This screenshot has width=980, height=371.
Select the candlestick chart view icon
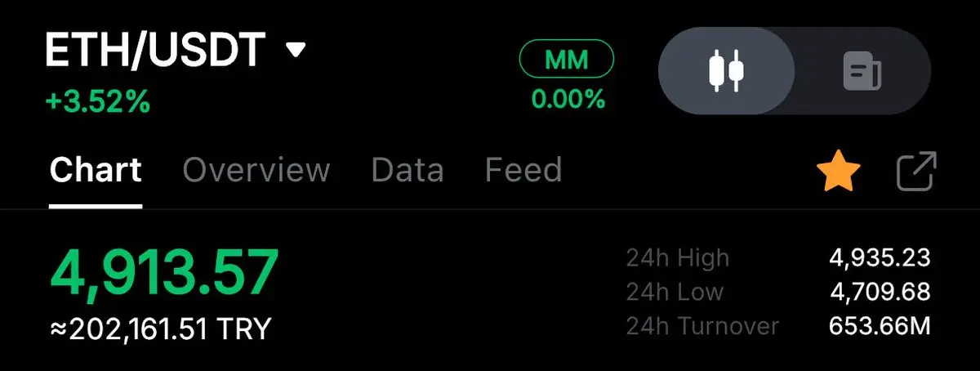(x=726, y=71)
